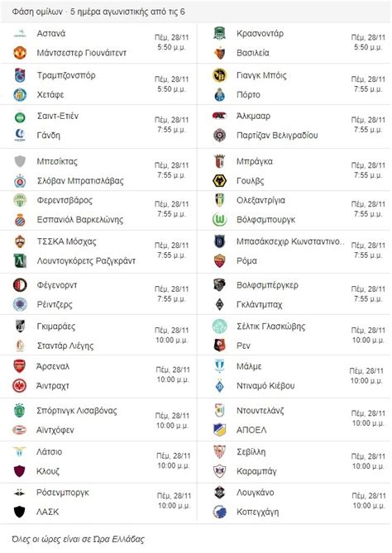
Task: Click the Μπράγκα vs Γουλβς match time
Action: click(368, 170)
